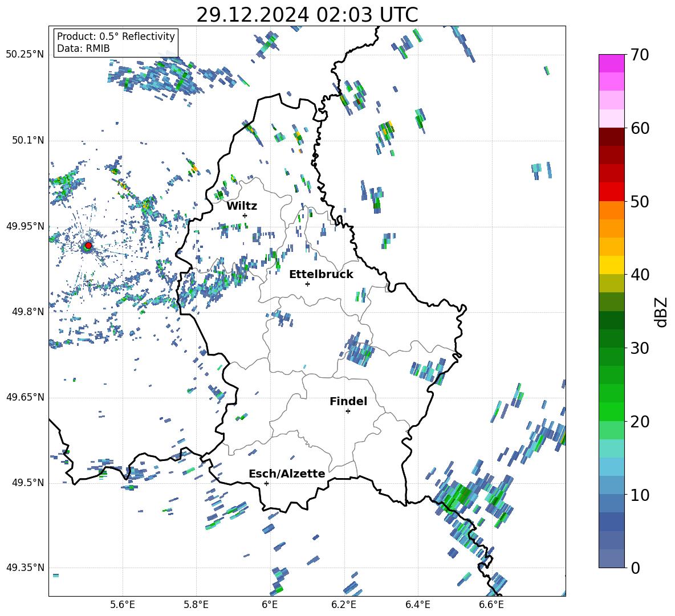The height and width of the screenshot is (616, 675).
Task: Click the 6.4°E longitude label
Action: (417, 605)
